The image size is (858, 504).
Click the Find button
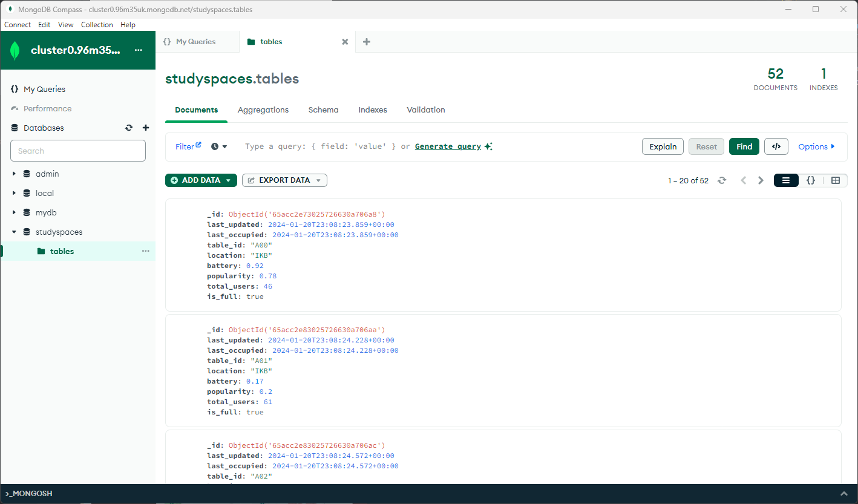tap(744, 146)
